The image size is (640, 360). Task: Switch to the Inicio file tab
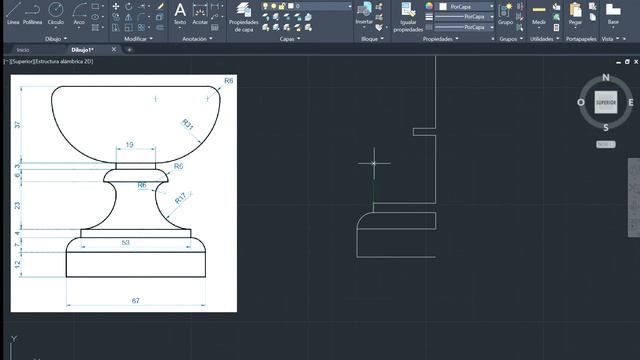tap(23, 50)
